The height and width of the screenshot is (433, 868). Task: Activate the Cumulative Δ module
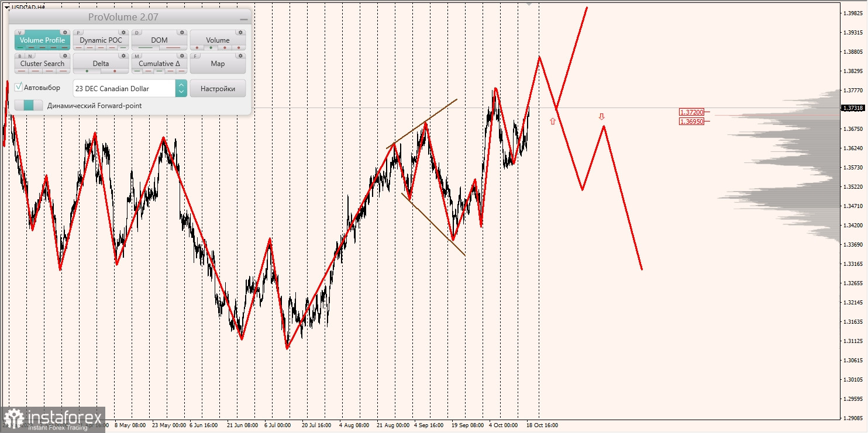click(159, 64)
